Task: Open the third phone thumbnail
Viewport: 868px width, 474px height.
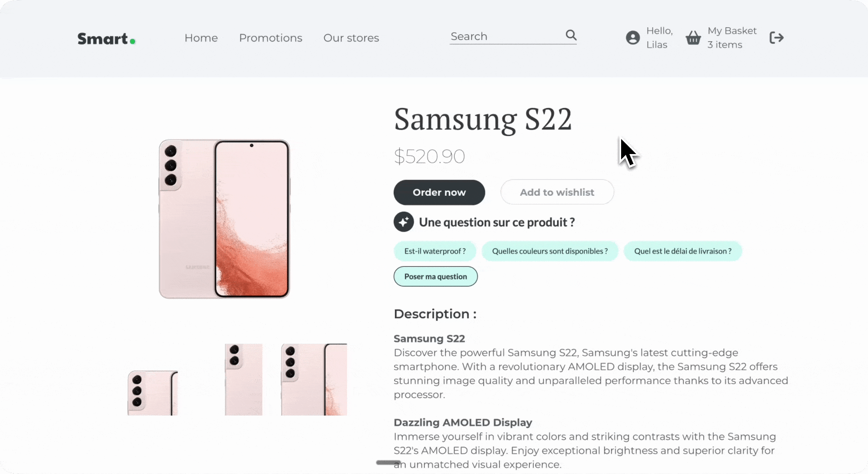Action: coord(314,380)
